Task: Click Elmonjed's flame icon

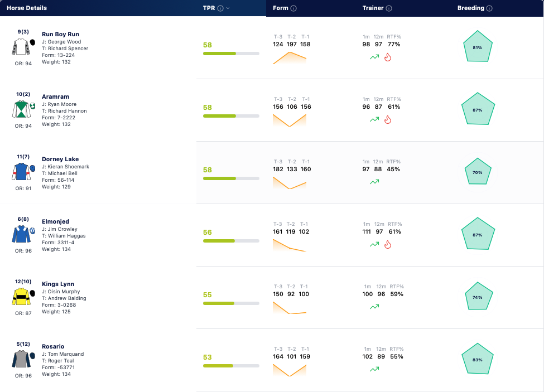Action: 388,245
